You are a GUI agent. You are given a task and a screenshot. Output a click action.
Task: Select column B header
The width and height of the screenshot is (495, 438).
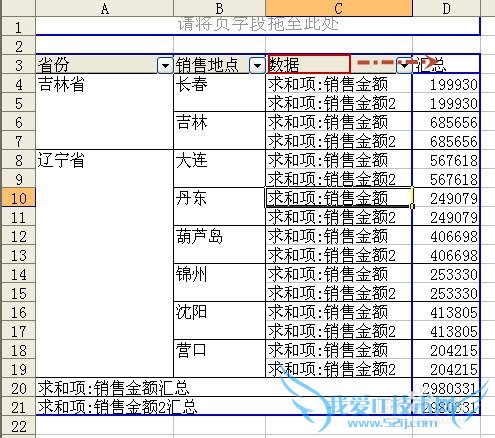[219, 8]
